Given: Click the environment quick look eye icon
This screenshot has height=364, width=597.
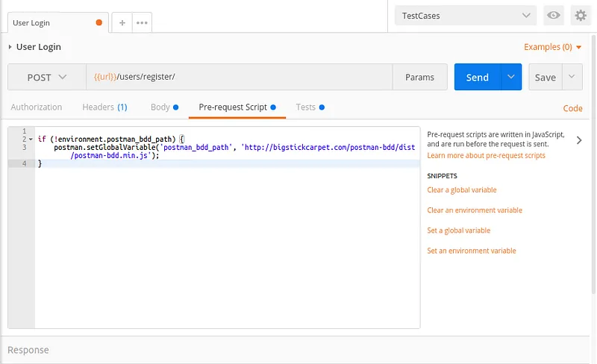Looking at the screenshot, I should tap(553, 15).
